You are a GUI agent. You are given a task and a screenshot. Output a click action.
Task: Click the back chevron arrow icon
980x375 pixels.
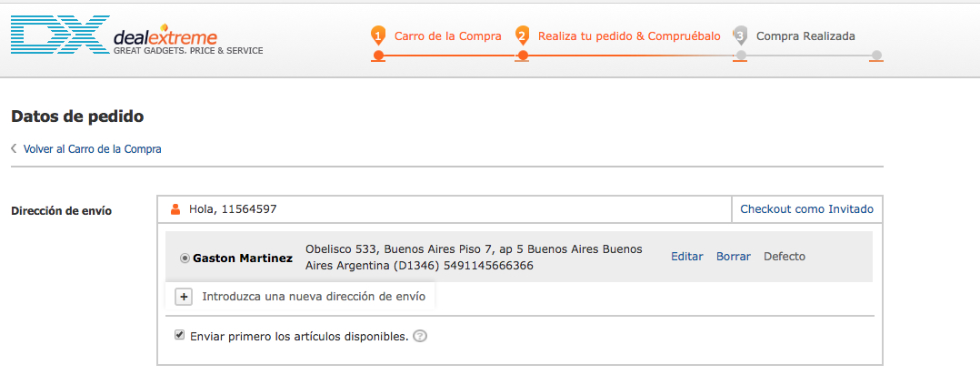(x=14, y=148)
